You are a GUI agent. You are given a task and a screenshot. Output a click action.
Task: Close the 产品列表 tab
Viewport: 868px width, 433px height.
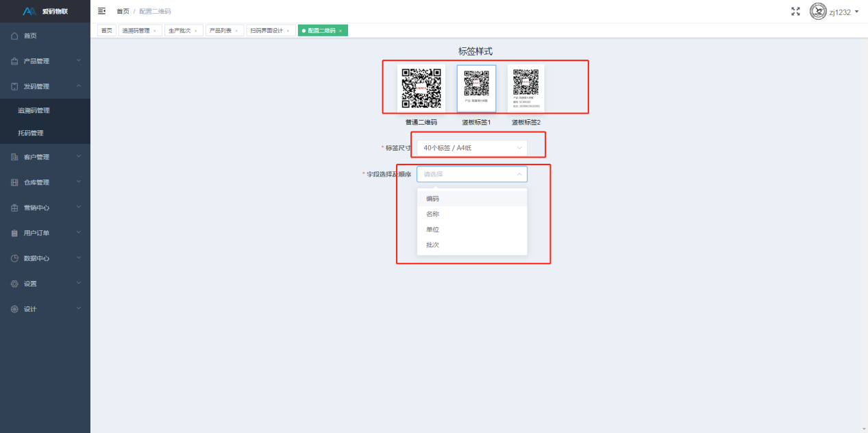(x=236, y=31)
